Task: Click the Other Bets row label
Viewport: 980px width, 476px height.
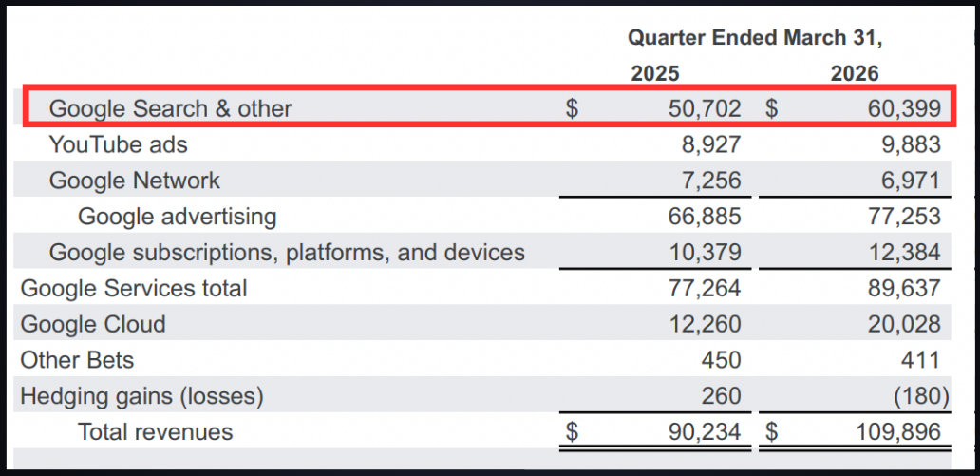Action: (x=77, y=360)
